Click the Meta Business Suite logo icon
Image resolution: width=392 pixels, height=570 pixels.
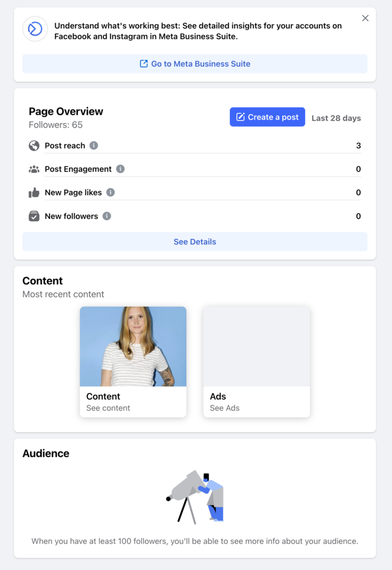coord(35,29)
